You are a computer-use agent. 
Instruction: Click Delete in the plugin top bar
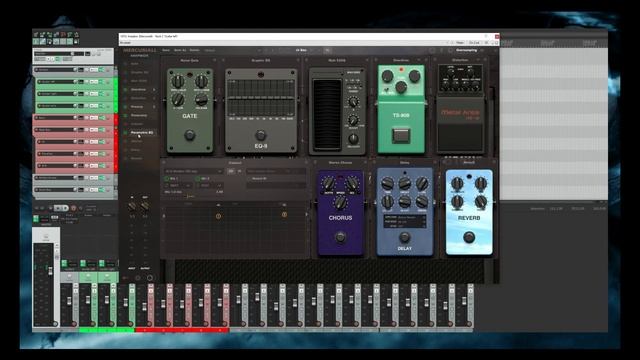coord(195,50)
